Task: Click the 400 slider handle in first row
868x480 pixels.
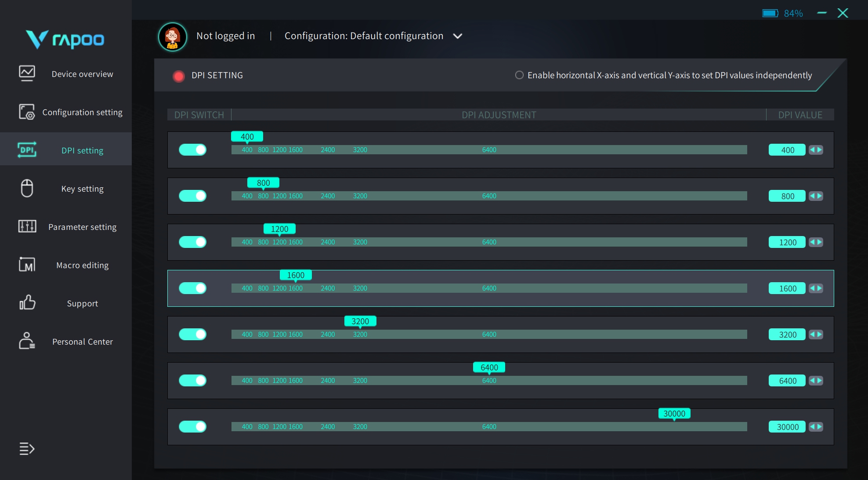Action: 247,137
